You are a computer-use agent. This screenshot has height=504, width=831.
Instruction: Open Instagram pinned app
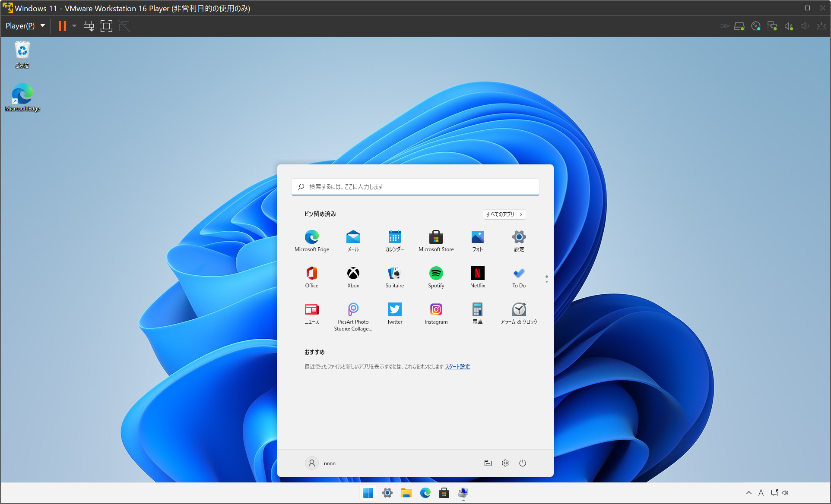(436, 313)
